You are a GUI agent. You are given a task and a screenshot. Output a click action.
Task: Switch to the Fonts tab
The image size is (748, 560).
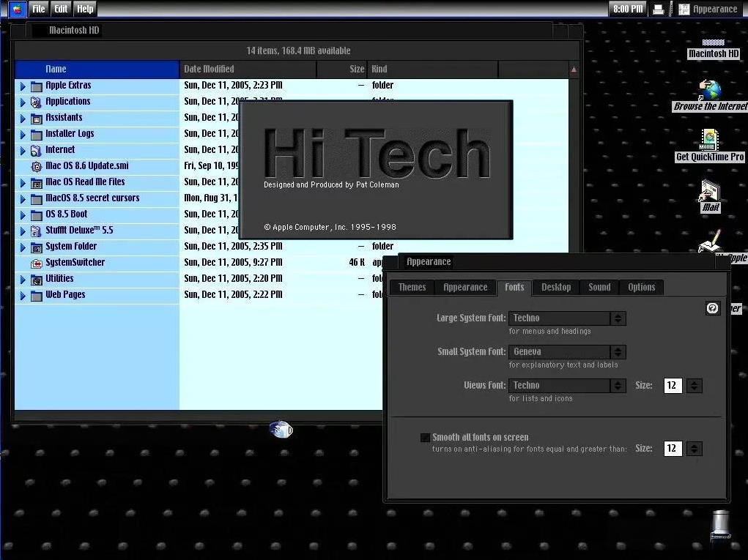514,287
